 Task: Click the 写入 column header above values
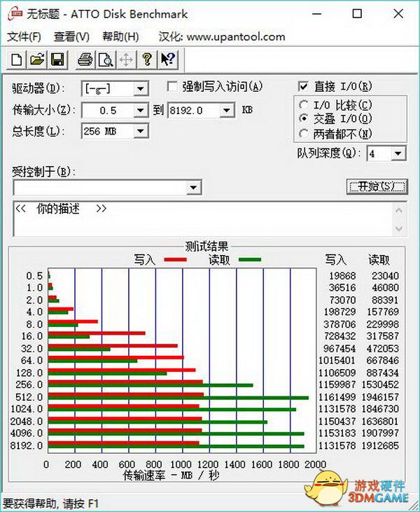click(x=336, y=260)
